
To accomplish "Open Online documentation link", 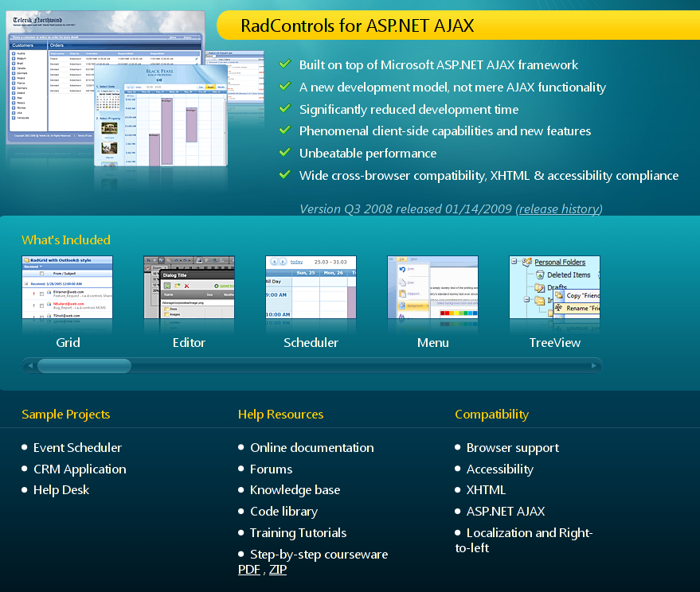I will coord(312,447).
